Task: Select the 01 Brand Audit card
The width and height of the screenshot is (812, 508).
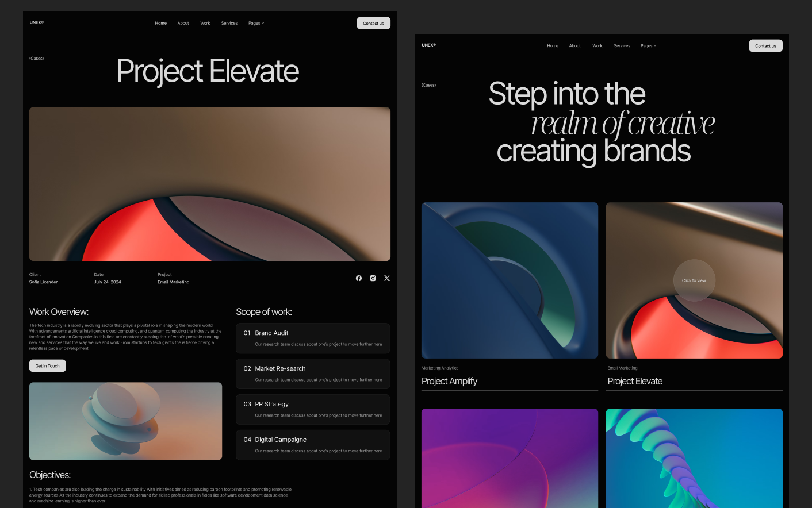Action: (x=313, y=338)
